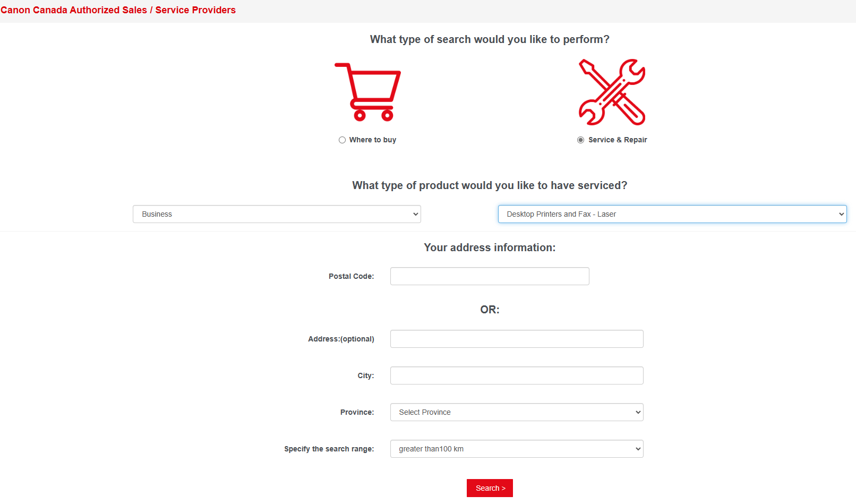
Task: Click into the City text field
Action: click(517, 375)
